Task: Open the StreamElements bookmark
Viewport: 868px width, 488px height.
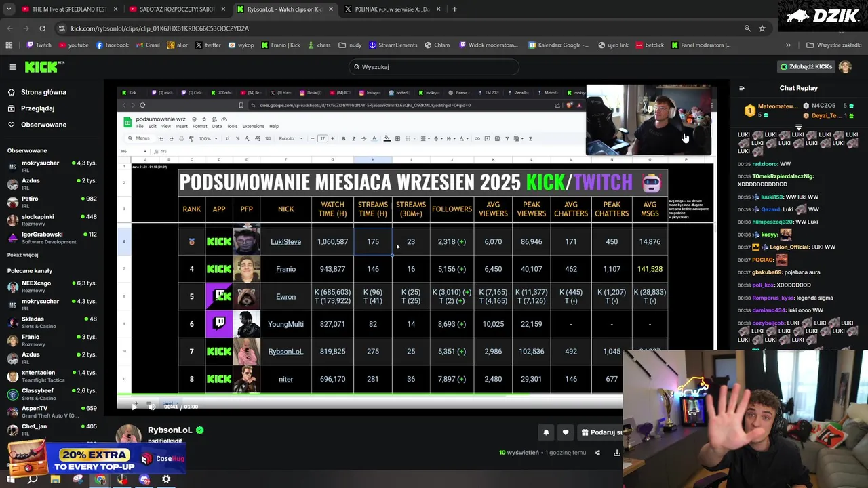Action: 393,45
